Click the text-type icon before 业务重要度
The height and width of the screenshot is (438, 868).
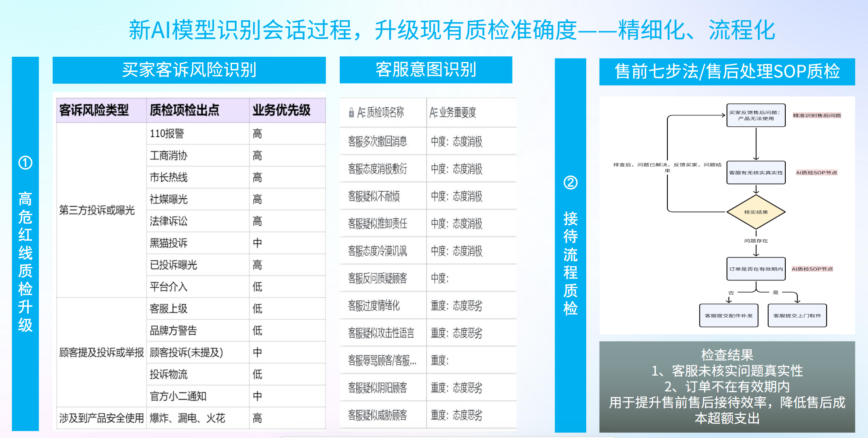point(433,112)
